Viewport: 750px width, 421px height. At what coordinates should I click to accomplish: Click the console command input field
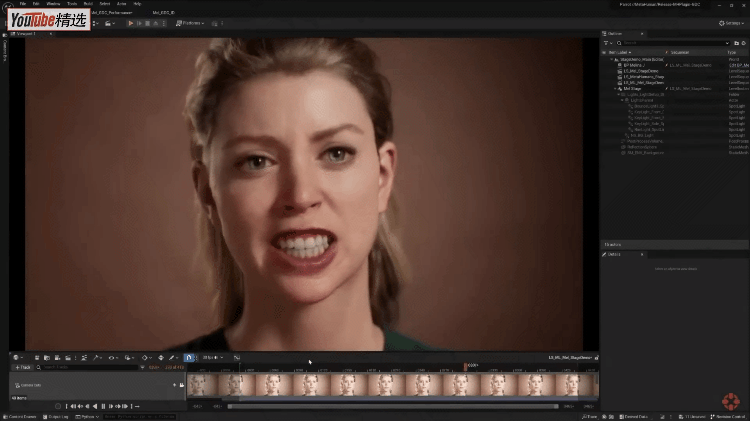pos(139,417)
